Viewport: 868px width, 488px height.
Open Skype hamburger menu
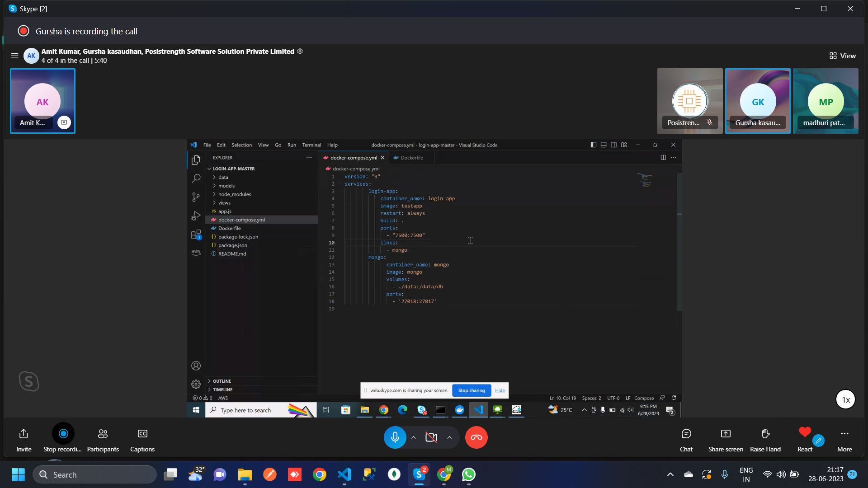coord(14,56)
